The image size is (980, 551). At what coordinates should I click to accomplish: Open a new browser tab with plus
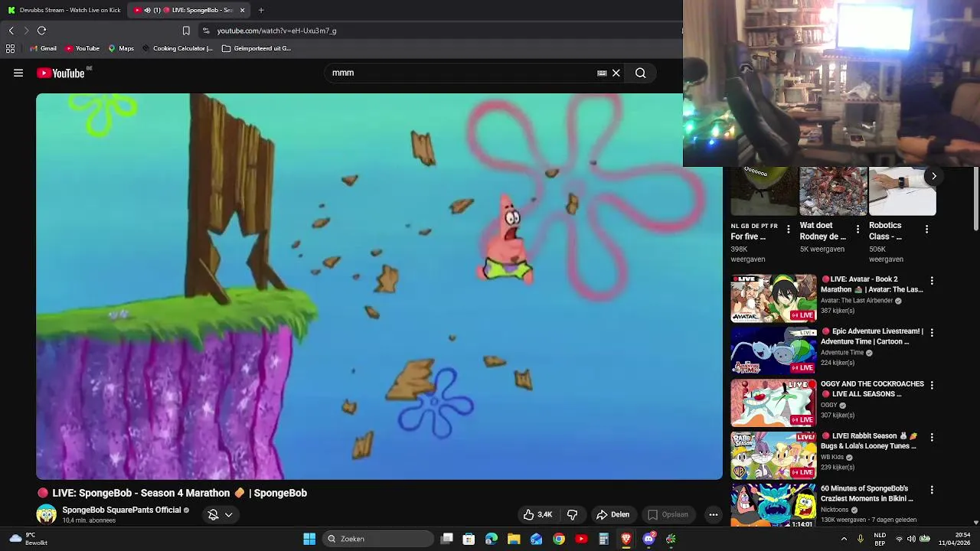pyautogui.click(x=261, y=10)
